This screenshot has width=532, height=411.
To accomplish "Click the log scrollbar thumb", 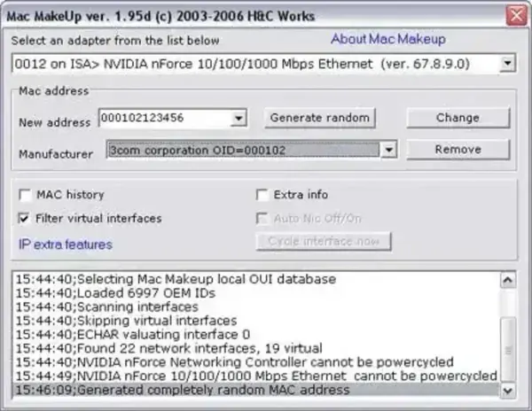I will pos(508,349).
